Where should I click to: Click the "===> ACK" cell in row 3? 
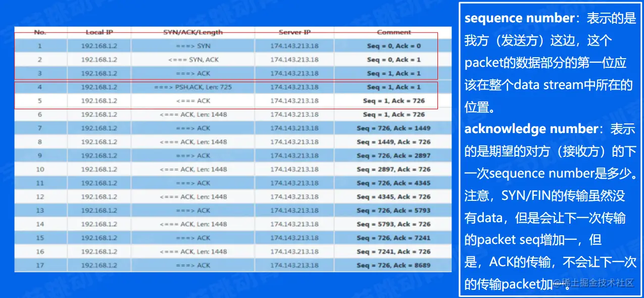[193, 73]
